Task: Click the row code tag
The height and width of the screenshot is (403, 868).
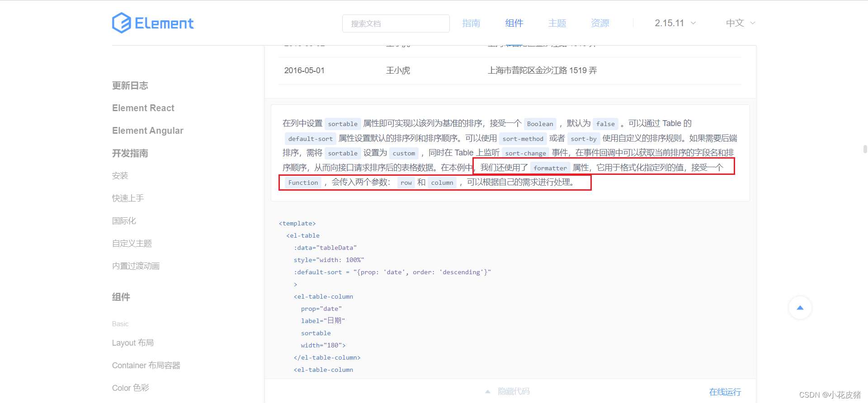Action: pyautogui.click(x=406, y=183)
